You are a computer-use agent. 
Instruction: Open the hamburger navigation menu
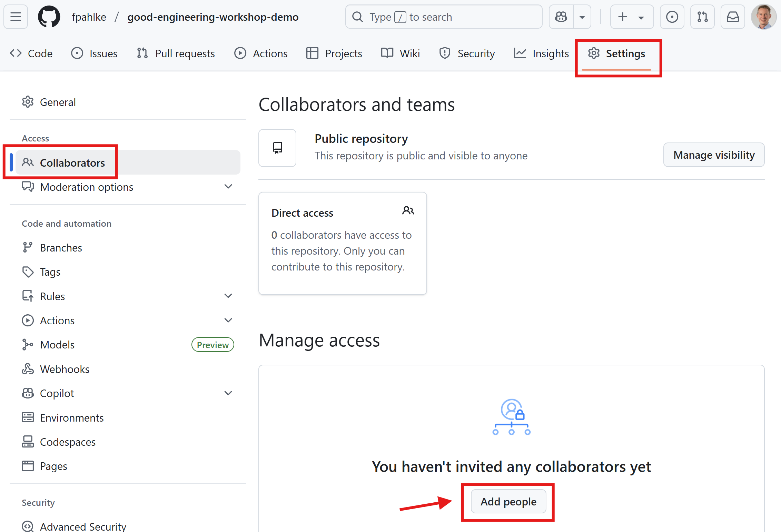click(x=16, y=17)
